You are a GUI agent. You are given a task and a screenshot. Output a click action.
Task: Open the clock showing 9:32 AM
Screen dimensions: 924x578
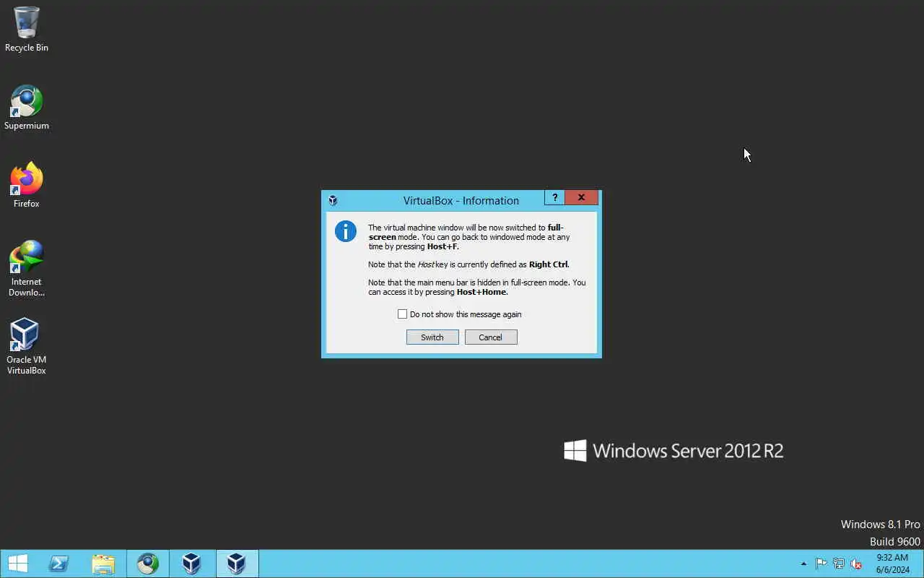point(892,564)
